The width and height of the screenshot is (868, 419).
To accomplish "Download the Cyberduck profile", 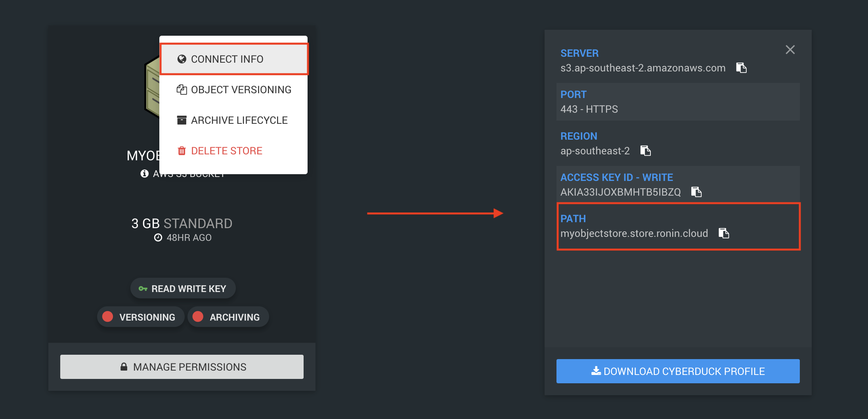I will [678, 371].
